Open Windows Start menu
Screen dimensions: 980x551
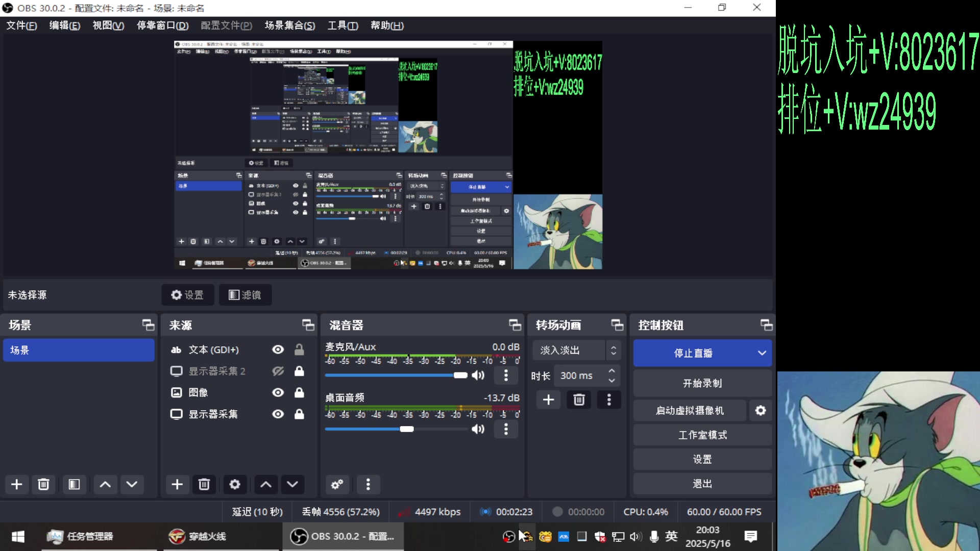(18, 536)
